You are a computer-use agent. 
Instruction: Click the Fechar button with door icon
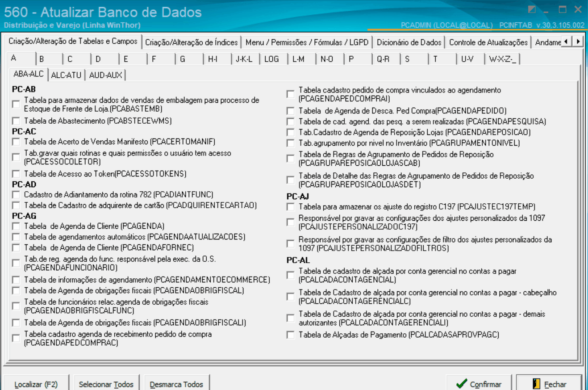[x=549, y=384]
